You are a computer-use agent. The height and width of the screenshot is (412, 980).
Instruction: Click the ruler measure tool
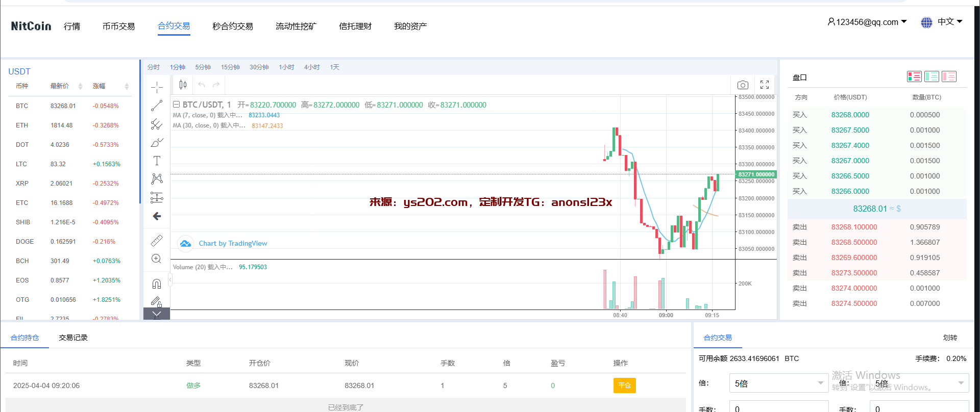[x=157, y=240]
